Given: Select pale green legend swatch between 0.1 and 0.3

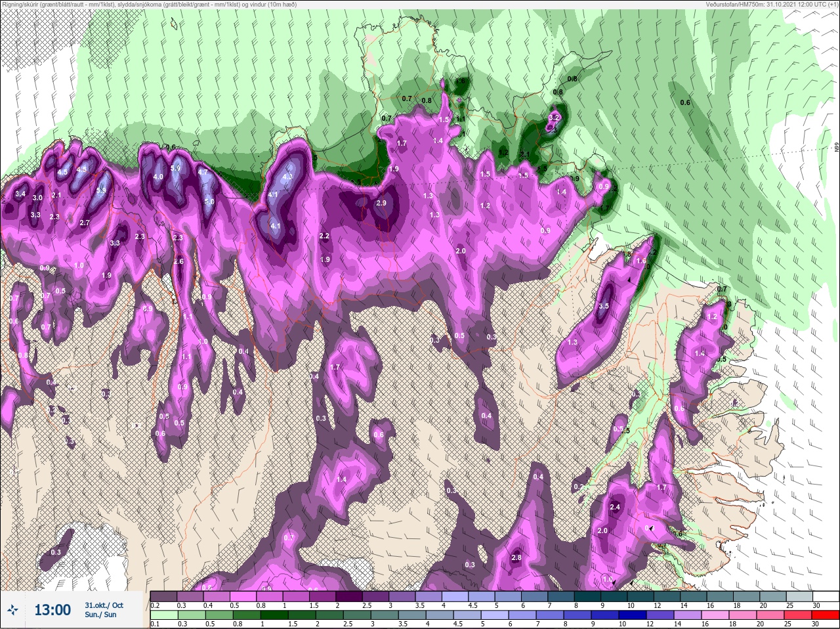Looking at the screenshot, I should [x=163, y=615].
